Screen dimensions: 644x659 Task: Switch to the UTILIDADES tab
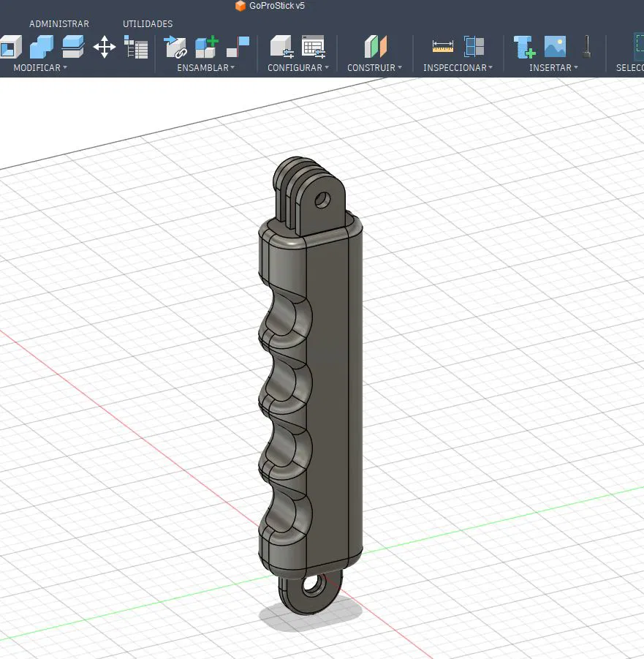pyautogui.click(x=148, y=24)
